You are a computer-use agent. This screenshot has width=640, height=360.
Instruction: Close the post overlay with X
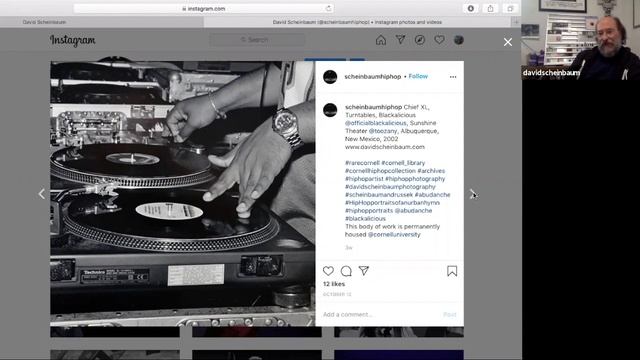(x=508, y=42)
